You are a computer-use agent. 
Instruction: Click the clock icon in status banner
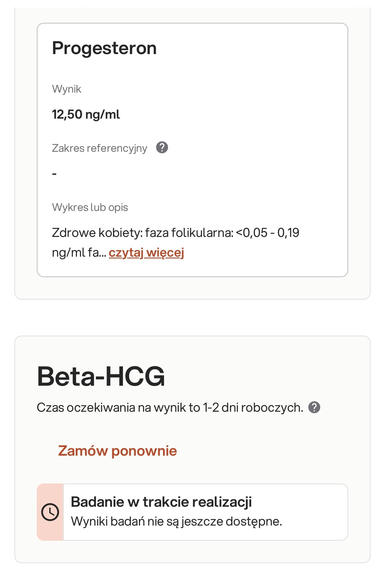pyautogui.click(x=50, y=512)
